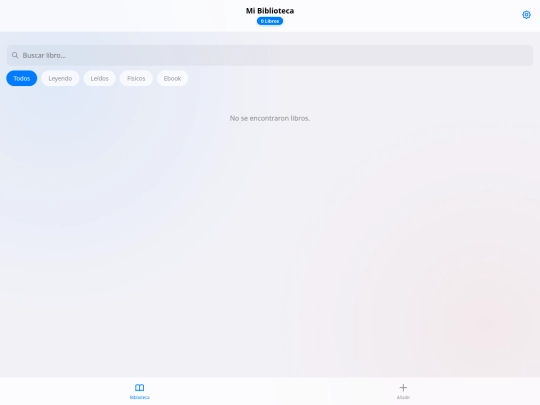Filter books by Leyendo

[60, 79]
